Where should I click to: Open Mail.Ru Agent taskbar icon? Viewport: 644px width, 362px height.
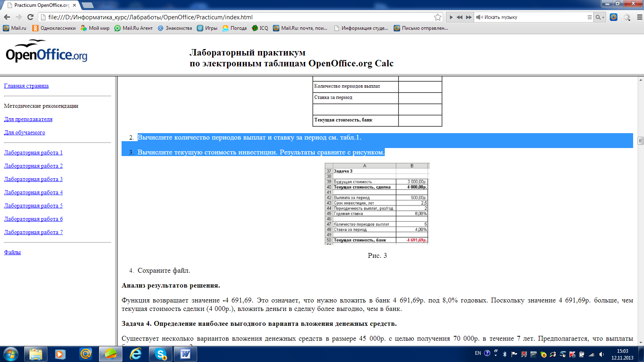click(85, 354)
